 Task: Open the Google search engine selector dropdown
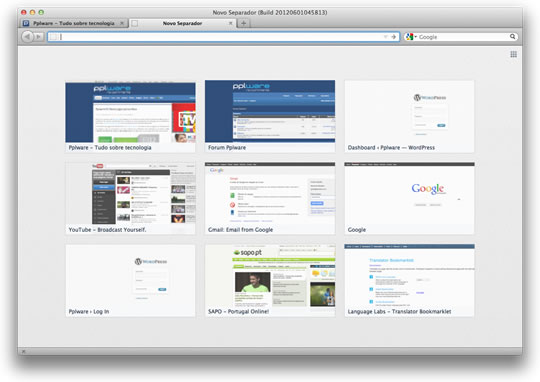tap(411, 37)
